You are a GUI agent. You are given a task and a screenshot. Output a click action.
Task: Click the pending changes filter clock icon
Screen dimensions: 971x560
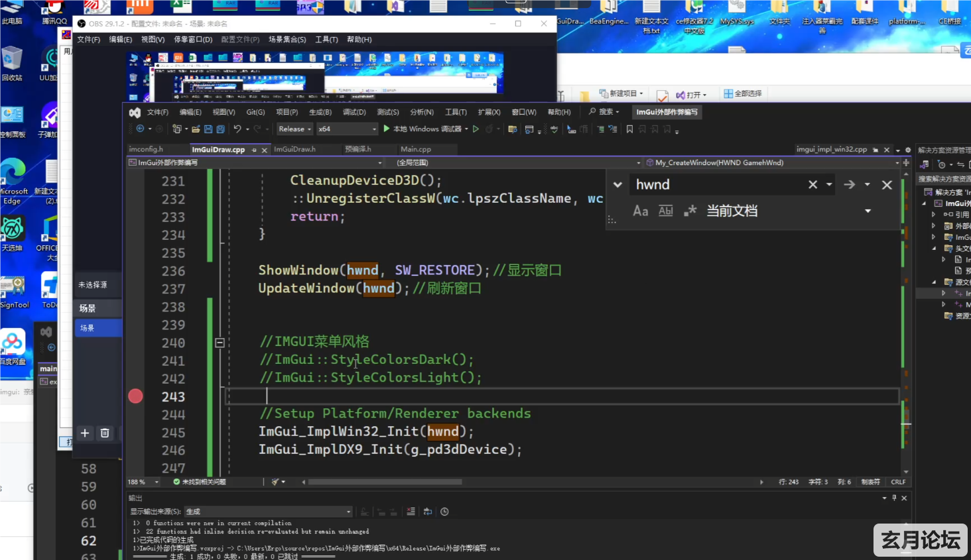(942, 164)
